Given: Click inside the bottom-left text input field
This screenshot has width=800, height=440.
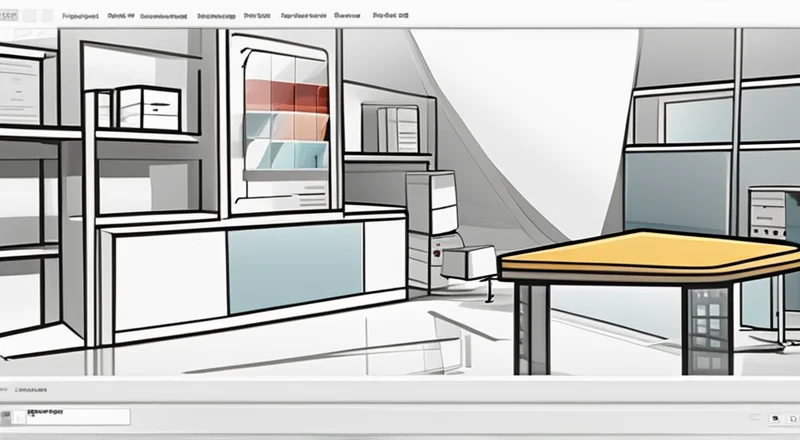Looking at the screenshot, I should [75, 416].
